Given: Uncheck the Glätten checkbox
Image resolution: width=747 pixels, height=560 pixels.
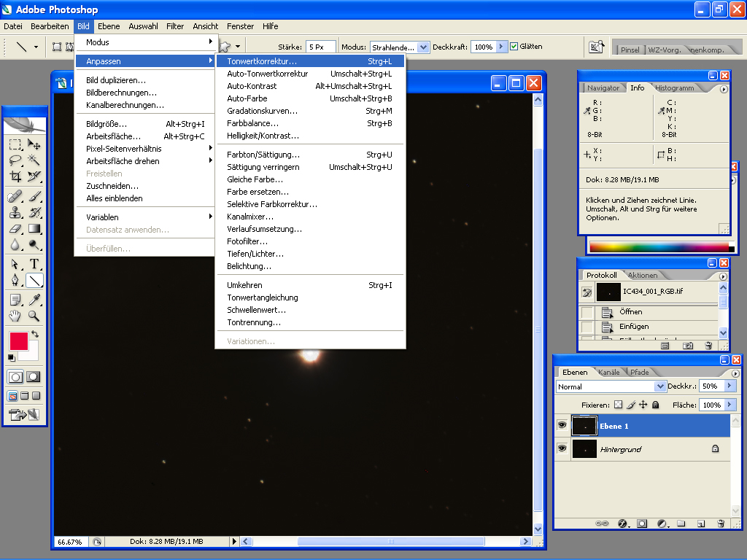Looking at the screenshot, I should coord(514,46).
